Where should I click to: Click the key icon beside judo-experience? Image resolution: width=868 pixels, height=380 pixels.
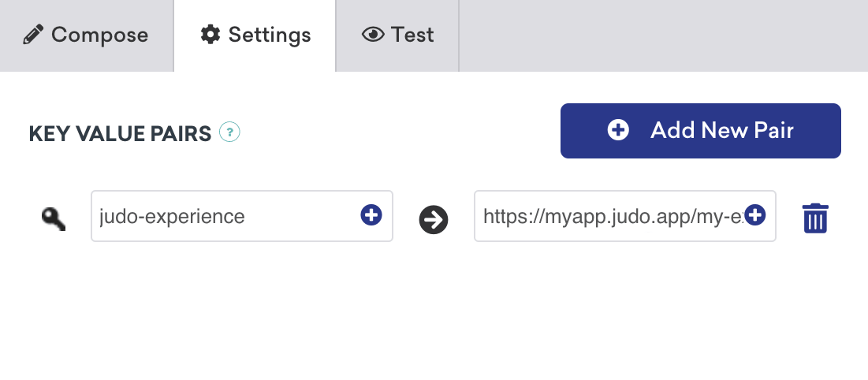(x=54, y=218)
